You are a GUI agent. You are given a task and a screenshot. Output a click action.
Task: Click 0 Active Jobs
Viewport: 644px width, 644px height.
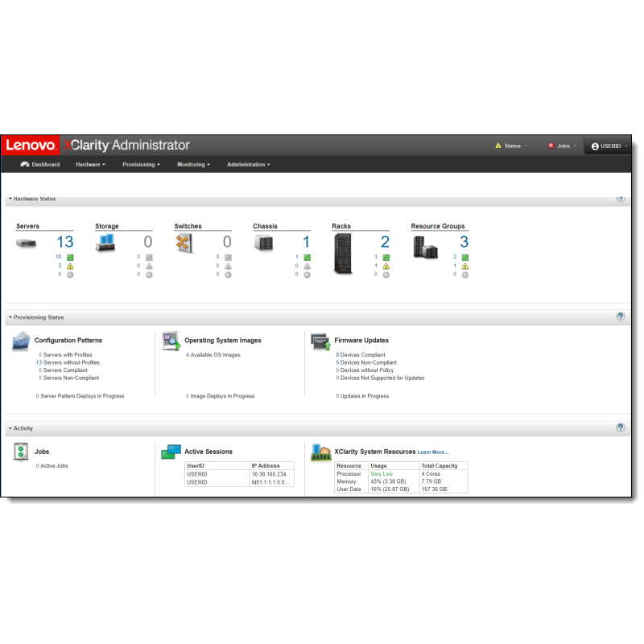coord(52,466)
